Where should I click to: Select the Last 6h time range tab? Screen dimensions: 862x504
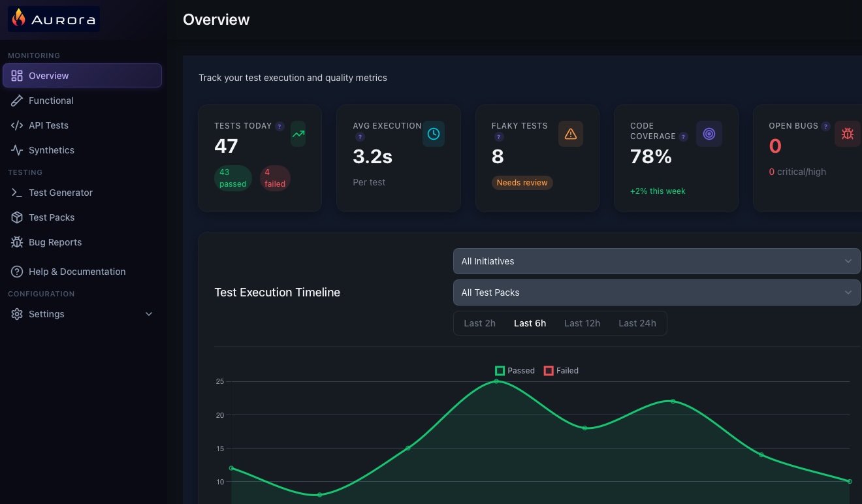(x=530, y=323)
